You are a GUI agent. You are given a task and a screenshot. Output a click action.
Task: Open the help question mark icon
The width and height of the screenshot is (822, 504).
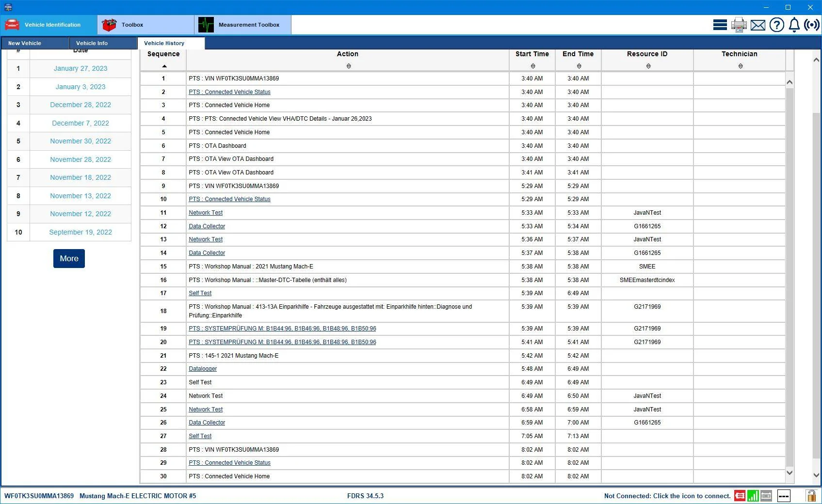coord(776,25)
